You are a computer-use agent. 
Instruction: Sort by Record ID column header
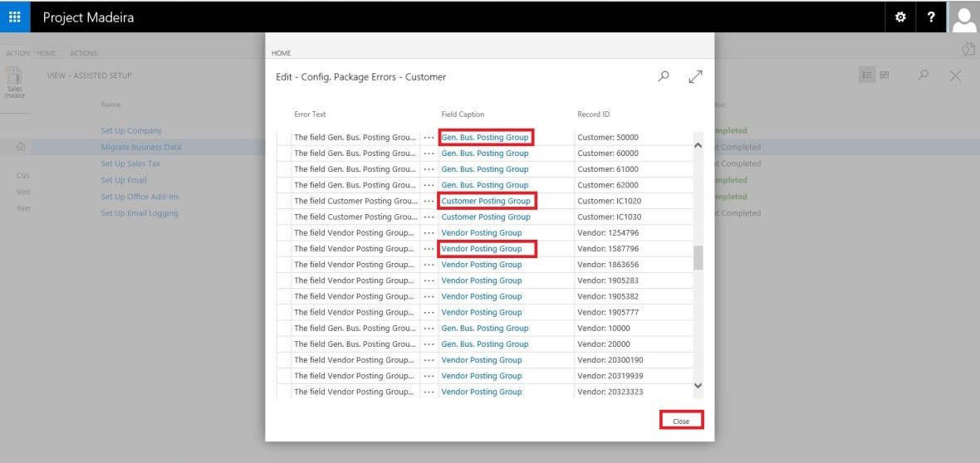(x=595, y=115)
